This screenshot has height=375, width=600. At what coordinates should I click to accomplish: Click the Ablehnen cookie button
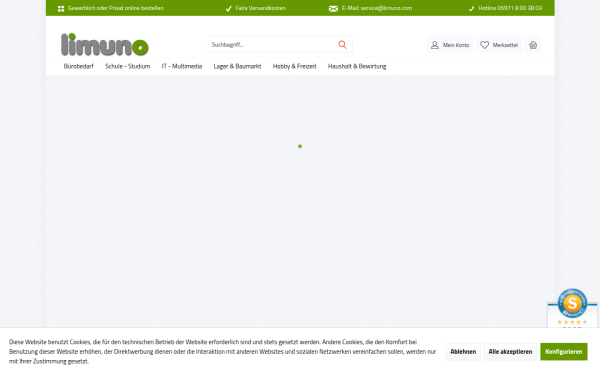point(463,352)
